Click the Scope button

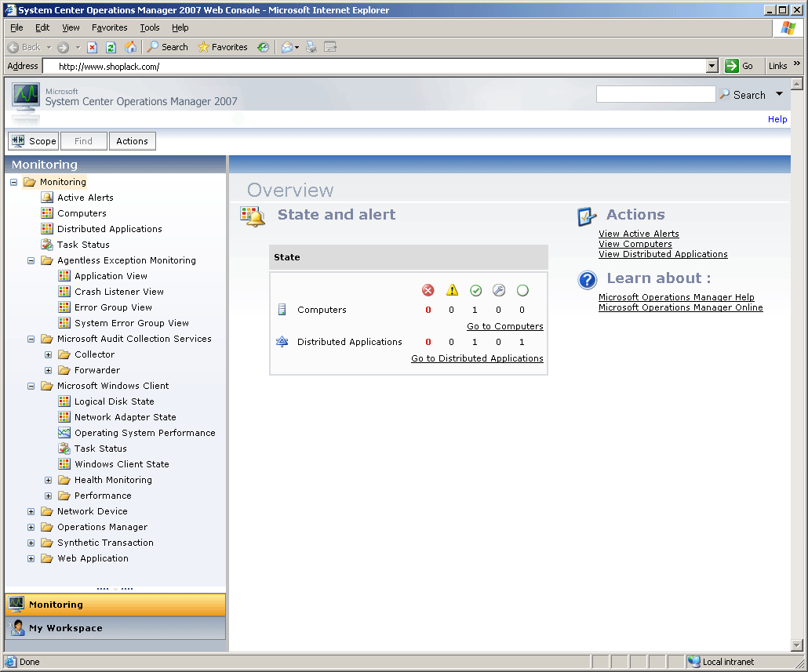34,141
